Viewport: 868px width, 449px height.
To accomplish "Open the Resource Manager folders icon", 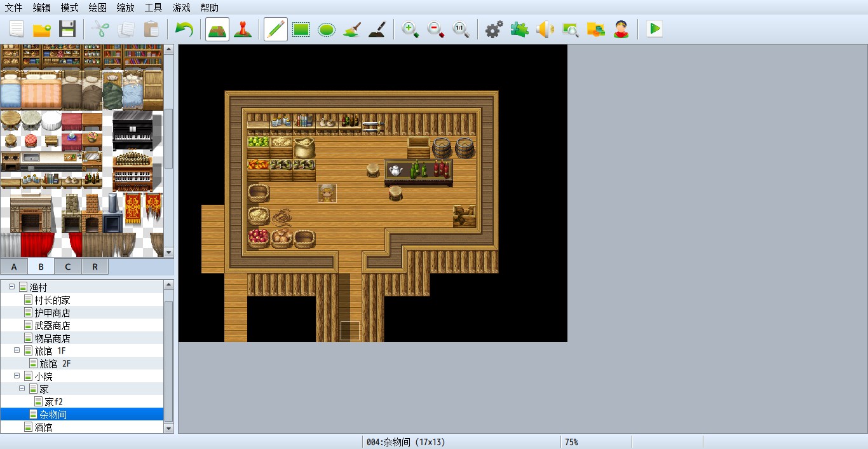I will tap(596, 29).
